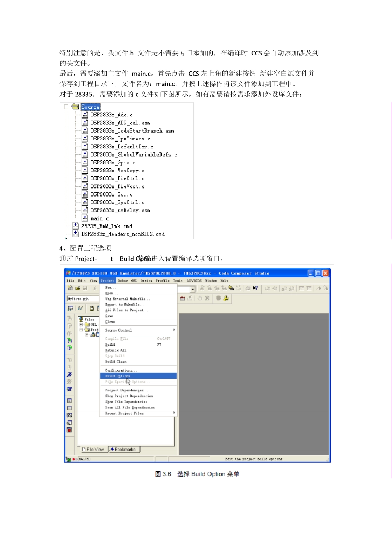Select DSP2833x_DefaultIsr.c file
Screen dimensions: 392x555
click(122, 147)
